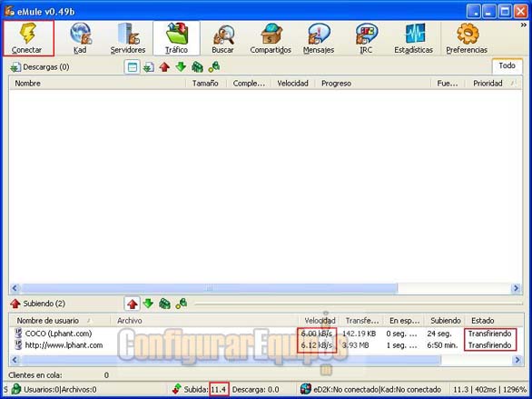Click downloads list left scroll arrow
This screenshot has width=532, height=399.
point(15,288)
